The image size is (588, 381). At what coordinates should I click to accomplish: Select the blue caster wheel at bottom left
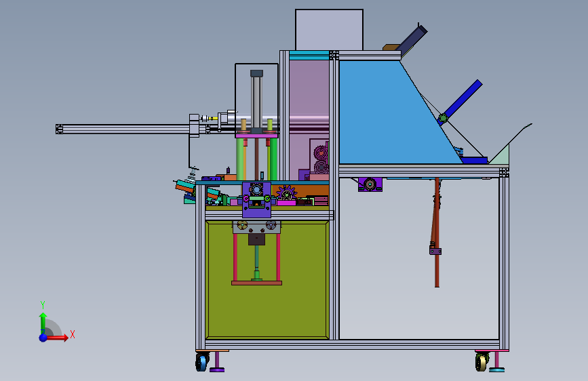(201, 362)
